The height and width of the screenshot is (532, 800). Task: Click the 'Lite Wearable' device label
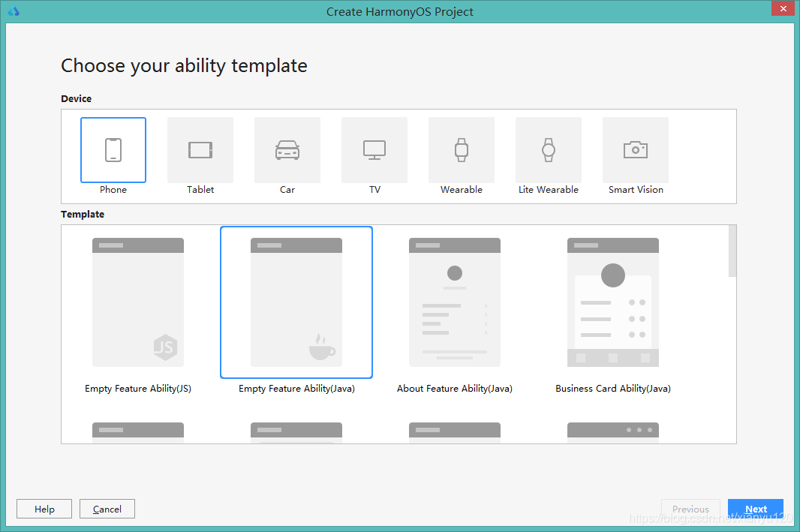549,190
